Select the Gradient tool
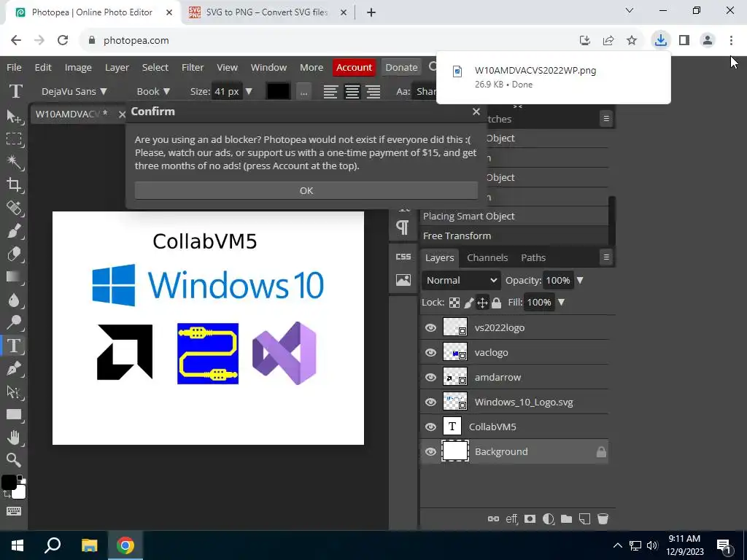 tap(14, 276)
